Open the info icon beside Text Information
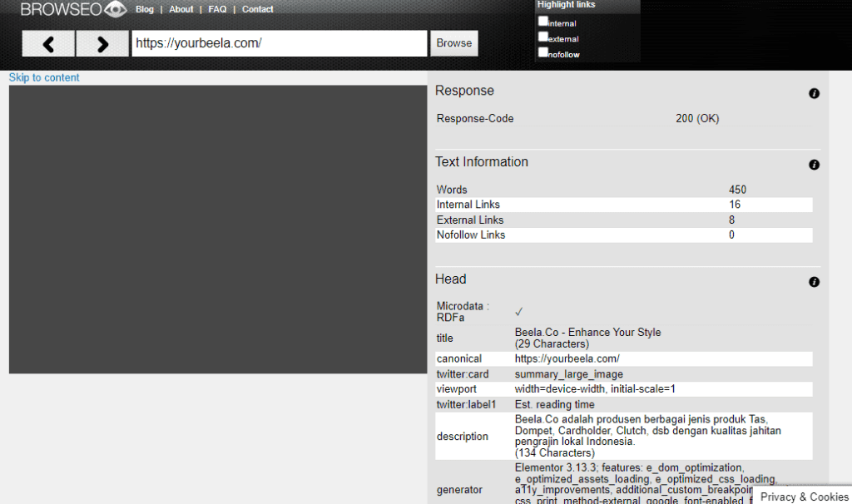Image resolution: width=852 pixels, height=504 pixels. click(x=814, y=165)
